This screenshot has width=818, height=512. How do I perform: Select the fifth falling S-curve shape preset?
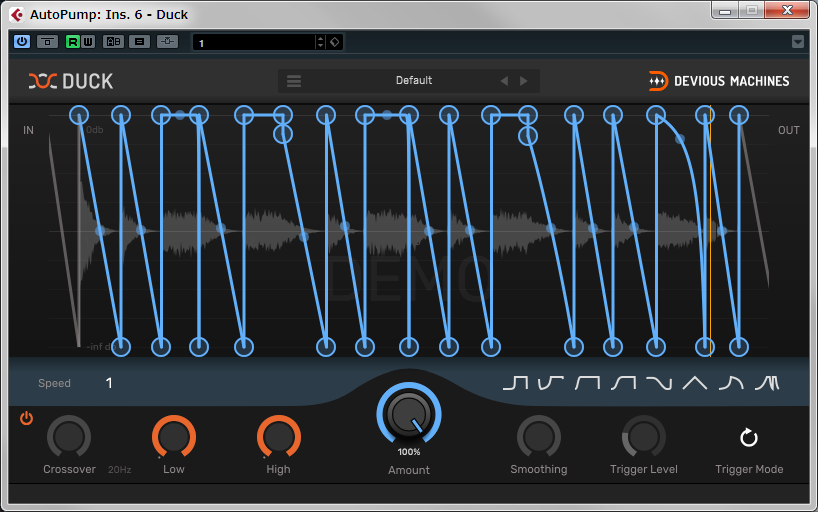pyautogui.click(x=659, y=383)
